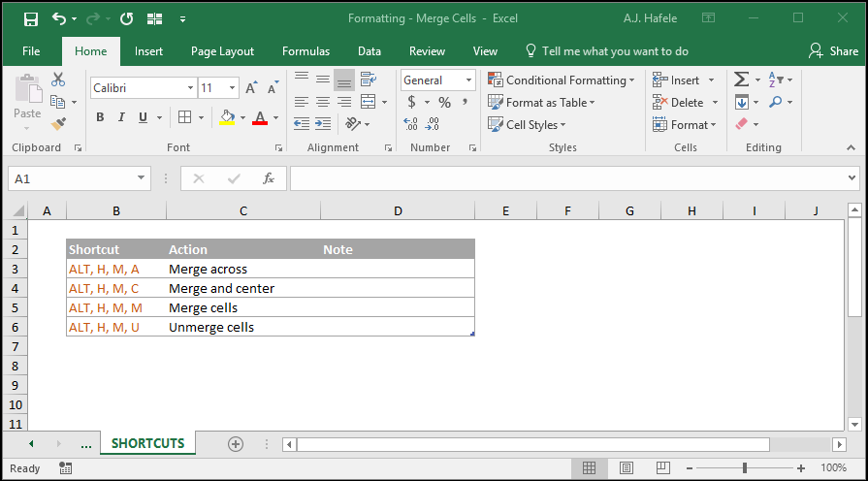Viewport: 868px width, 481px height.
Task: Open the font size 11 dropdown
Action: (x=233, y=88)
